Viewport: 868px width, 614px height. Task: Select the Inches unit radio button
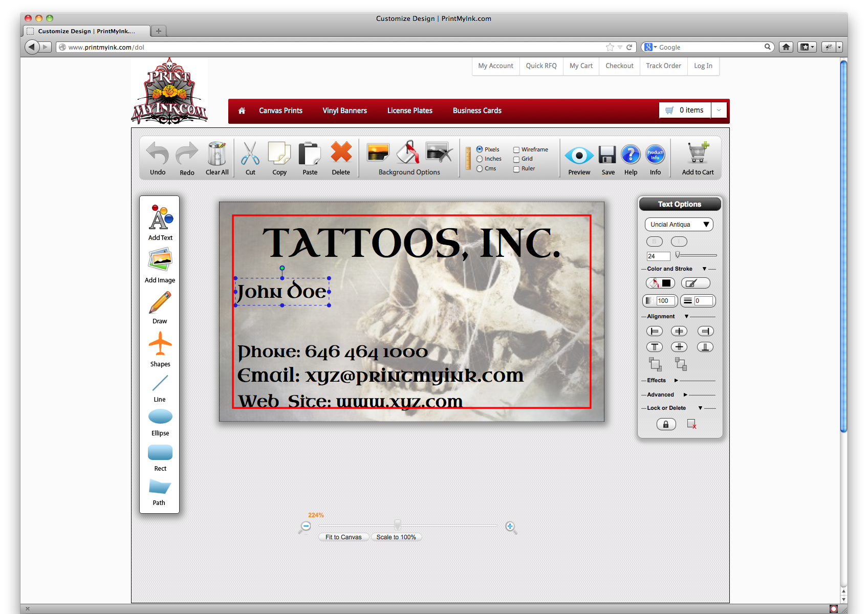(x=480, y=159)
